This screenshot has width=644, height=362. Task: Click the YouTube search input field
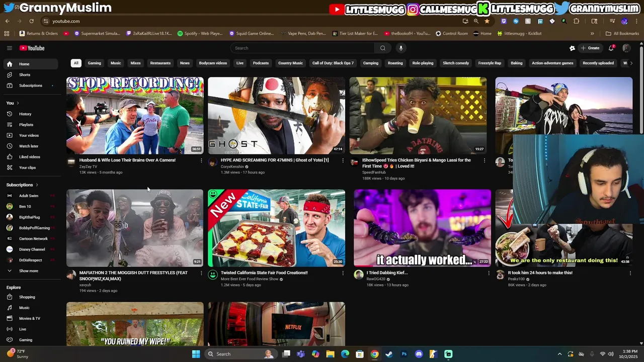[302, 48]
